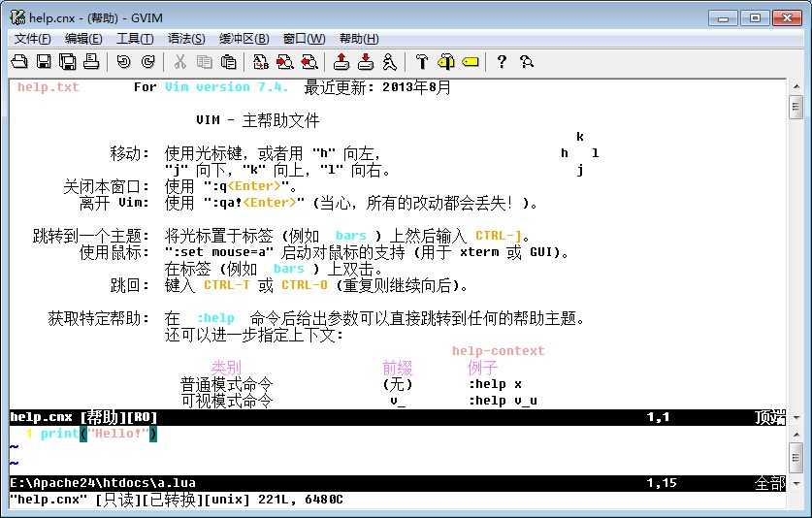Click the CTRL-] key reference
Image resolution: width=812 pixels, height=518 pixels.
click(499, 236)
